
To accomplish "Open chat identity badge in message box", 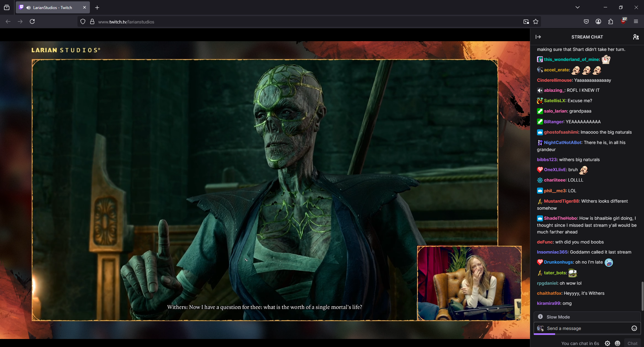I will pyautogui.click(x=540, y=328).
